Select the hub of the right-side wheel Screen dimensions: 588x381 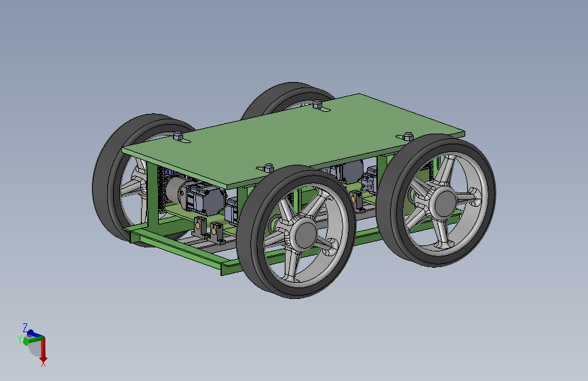tap(444, 203)
